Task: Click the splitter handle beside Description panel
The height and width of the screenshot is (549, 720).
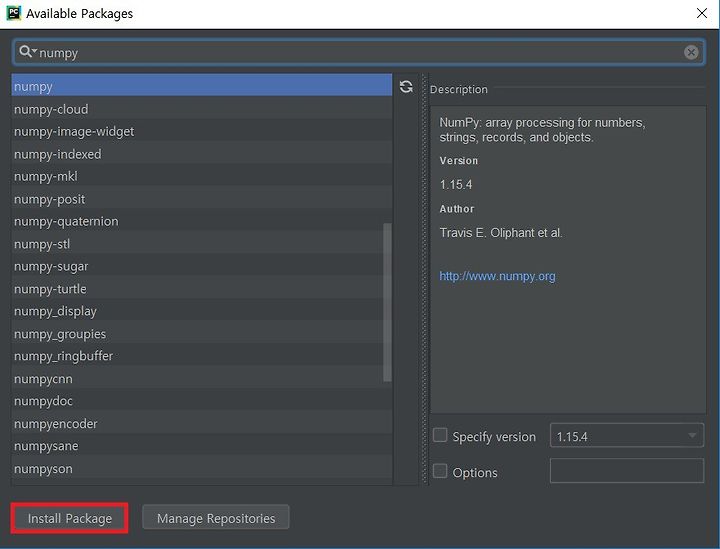Action: pos(425,279)
